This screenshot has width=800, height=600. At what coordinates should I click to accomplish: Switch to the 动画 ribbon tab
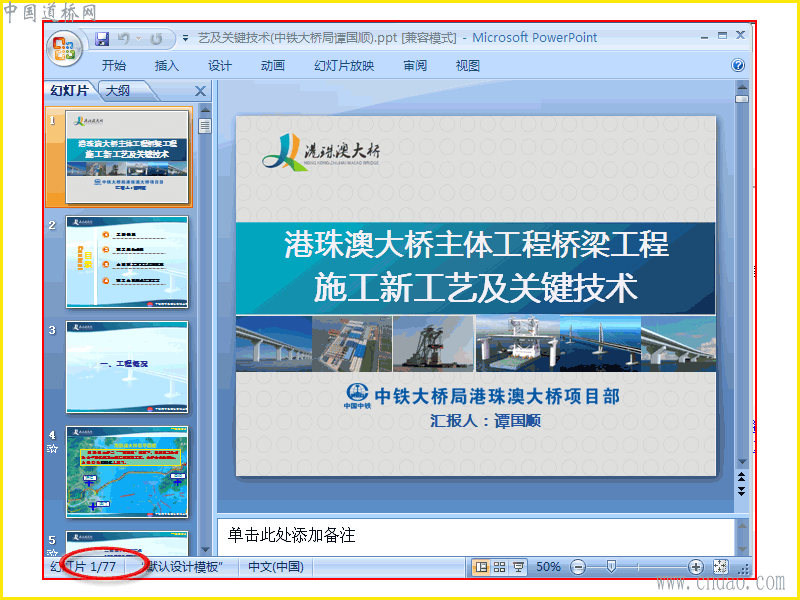pyautogui.click(x=272, y=66)
